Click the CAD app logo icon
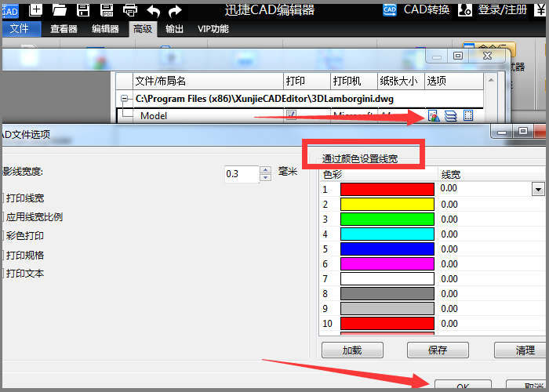 9,10
